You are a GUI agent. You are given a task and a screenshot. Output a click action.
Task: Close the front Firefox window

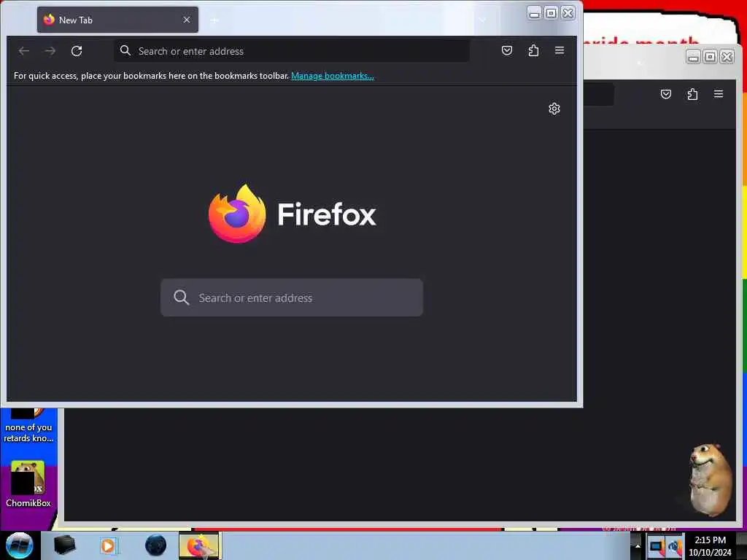point(568,13)
